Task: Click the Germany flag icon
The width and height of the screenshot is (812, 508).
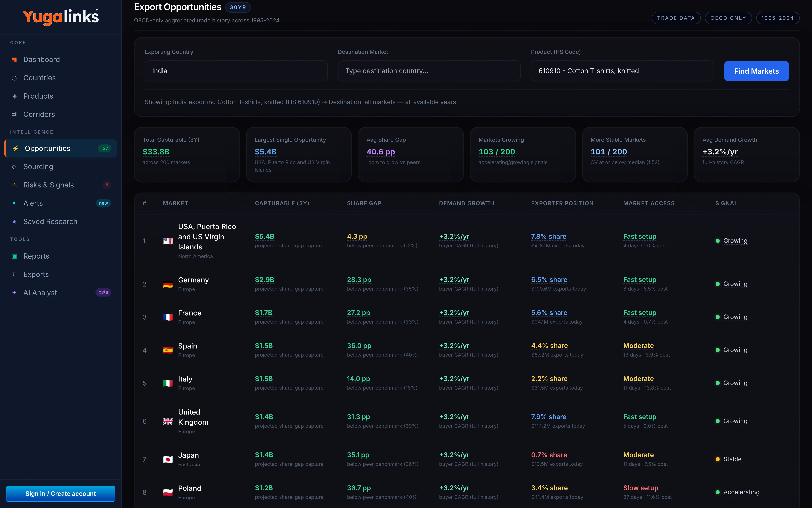Action: [168, 284]
